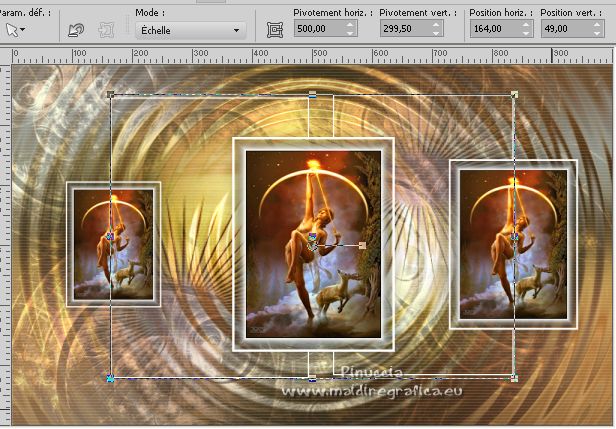This screenshot has height=429, width=616.
Task: Open the Mode dropdown showing Échelle
Action: point(191,30)
